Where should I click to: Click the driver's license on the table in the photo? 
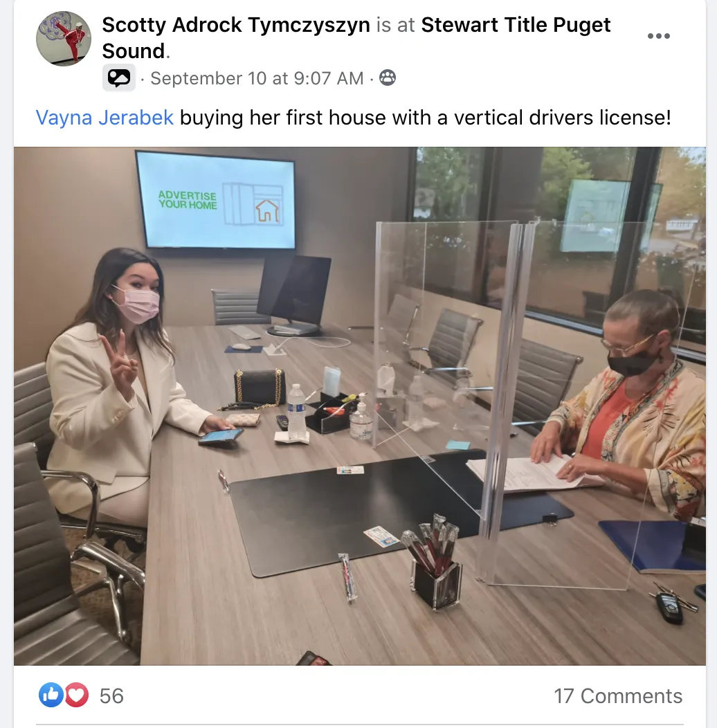click(x=381, y=536)
